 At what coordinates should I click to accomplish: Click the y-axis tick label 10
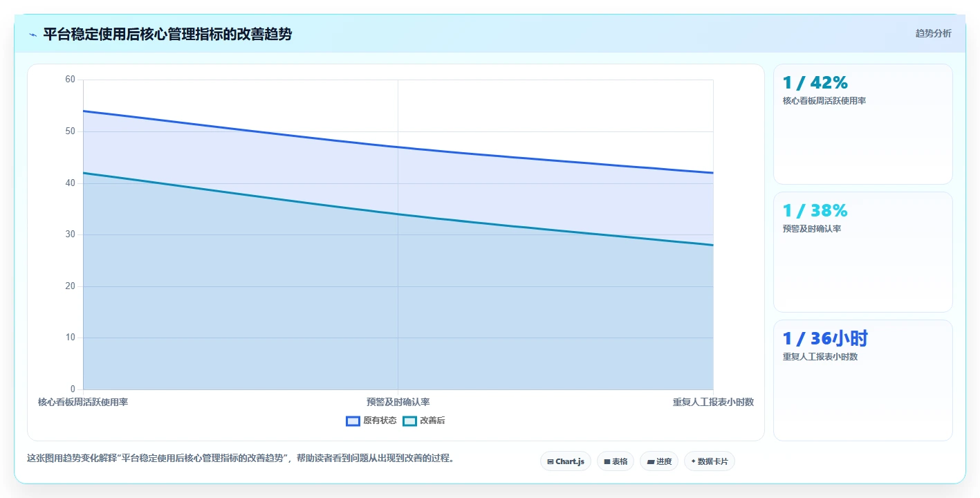tap(71, 338)
